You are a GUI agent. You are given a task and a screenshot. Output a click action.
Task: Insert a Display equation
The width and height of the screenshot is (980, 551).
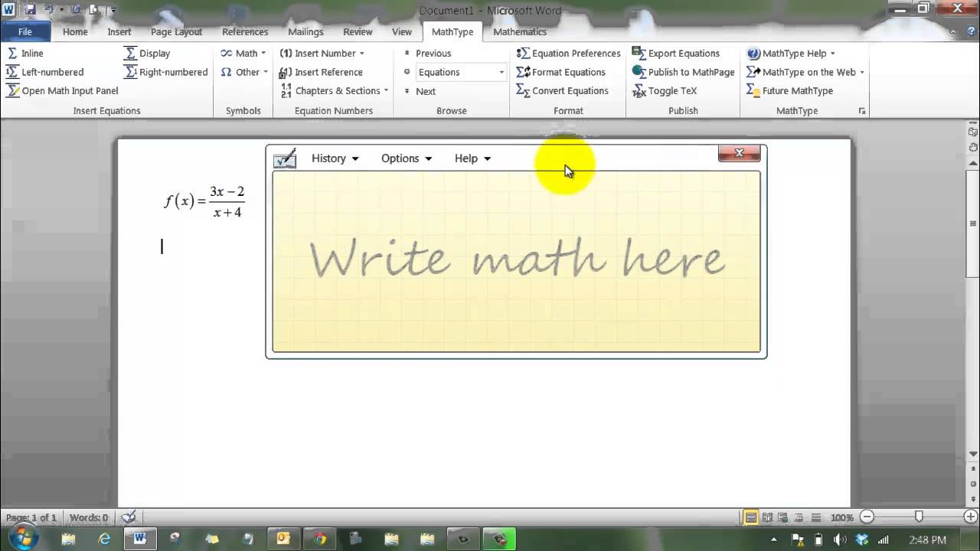[x=147, y=54]
